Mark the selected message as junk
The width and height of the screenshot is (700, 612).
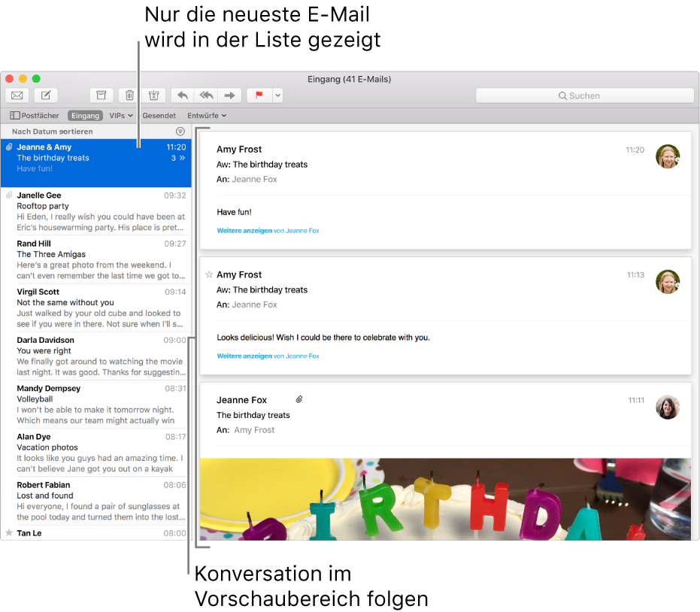coord(153,95)
